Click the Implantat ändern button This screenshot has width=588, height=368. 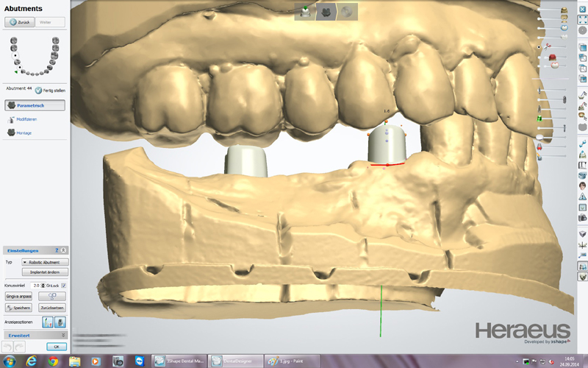point(45,272)
